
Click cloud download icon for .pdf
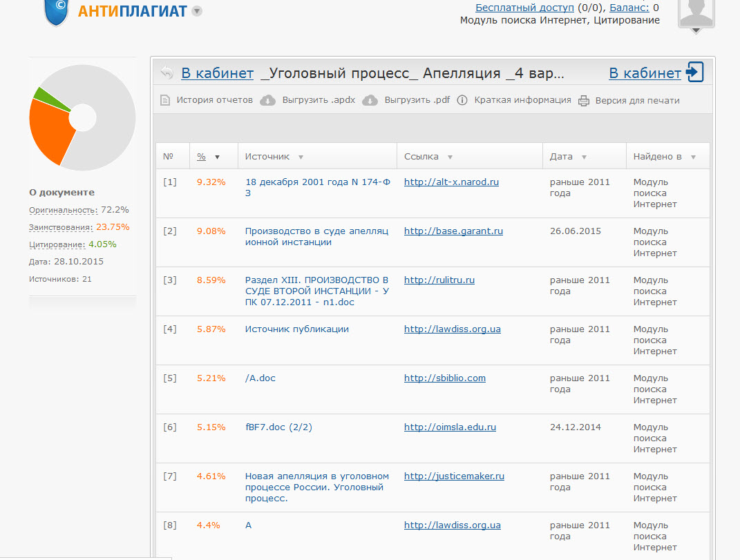[370, 100]
